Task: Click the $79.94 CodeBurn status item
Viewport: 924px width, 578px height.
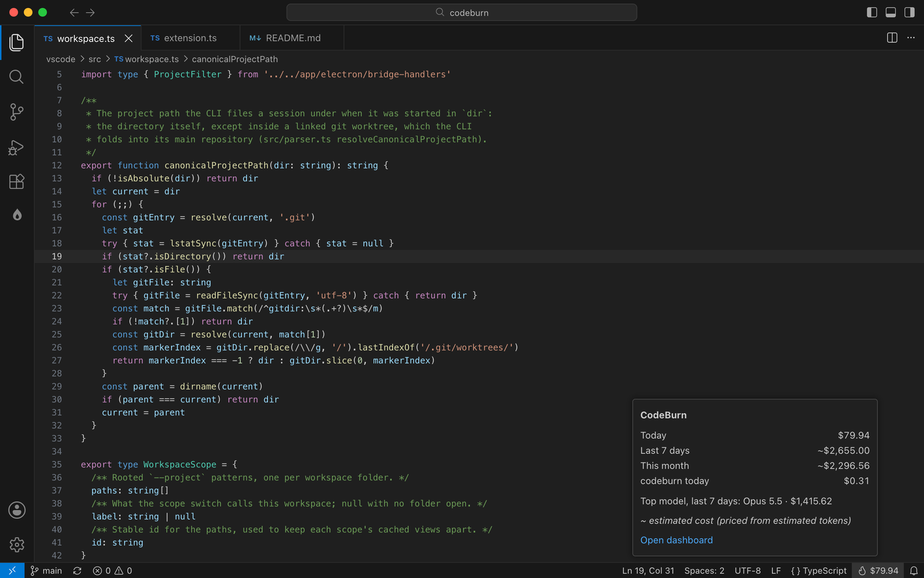Action: pos(878,570)
